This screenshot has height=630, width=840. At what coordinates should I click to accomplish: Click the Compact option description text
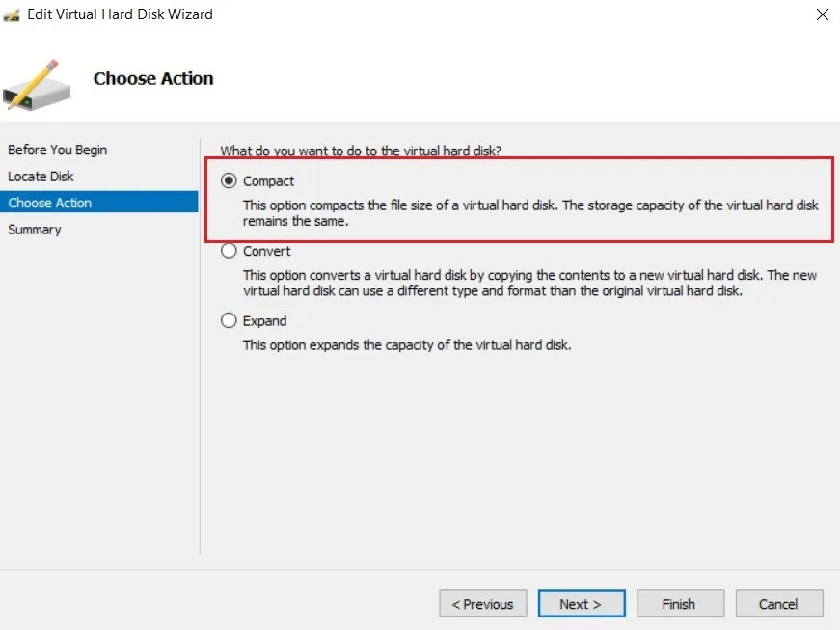[x=529, y=212]
